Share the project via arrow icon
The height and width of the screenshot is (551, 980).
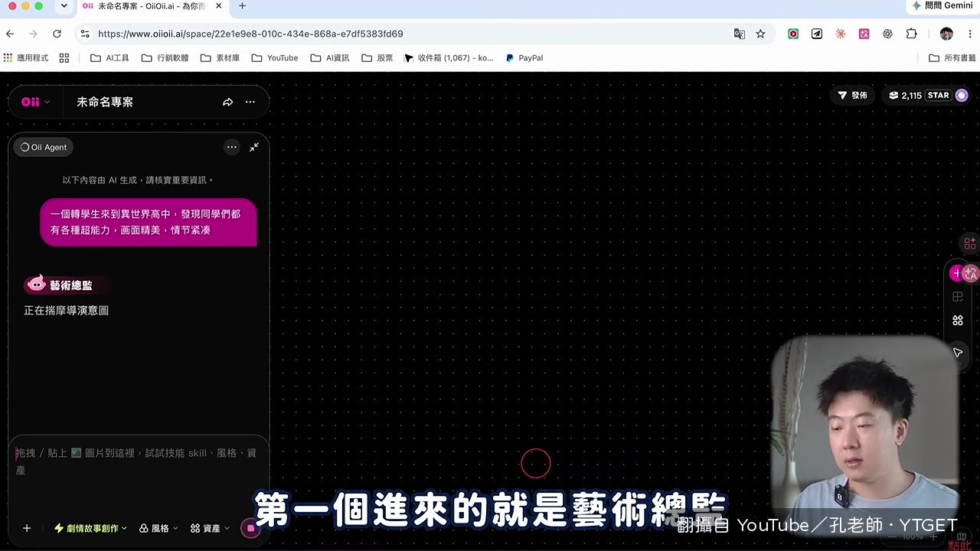click(227, 102)
